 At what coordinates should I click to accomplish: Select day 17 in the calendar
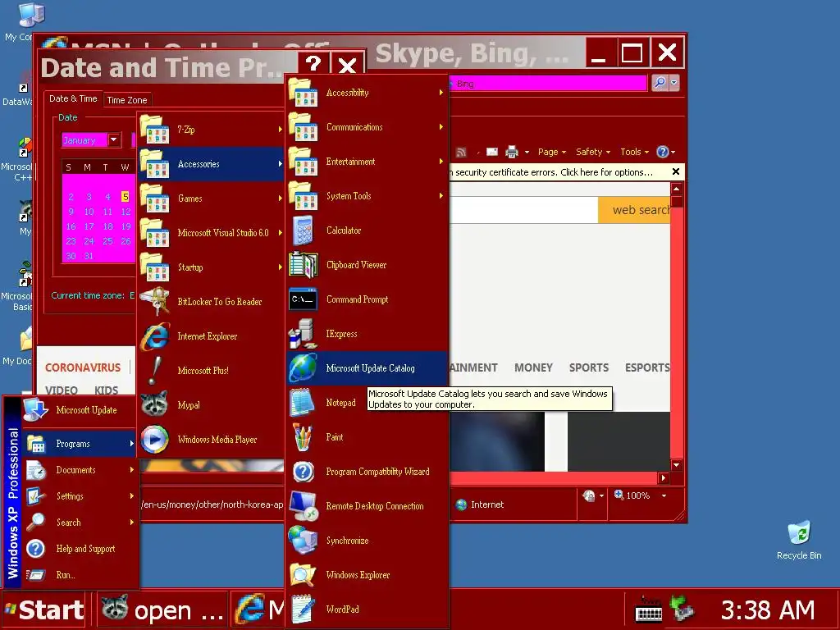[89, 226]
